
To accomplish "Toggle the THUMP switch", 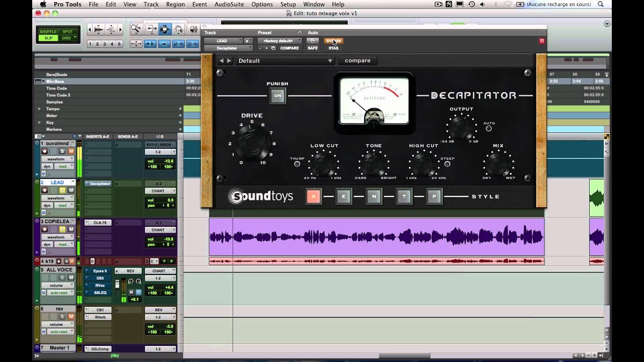I will [297, 164].
